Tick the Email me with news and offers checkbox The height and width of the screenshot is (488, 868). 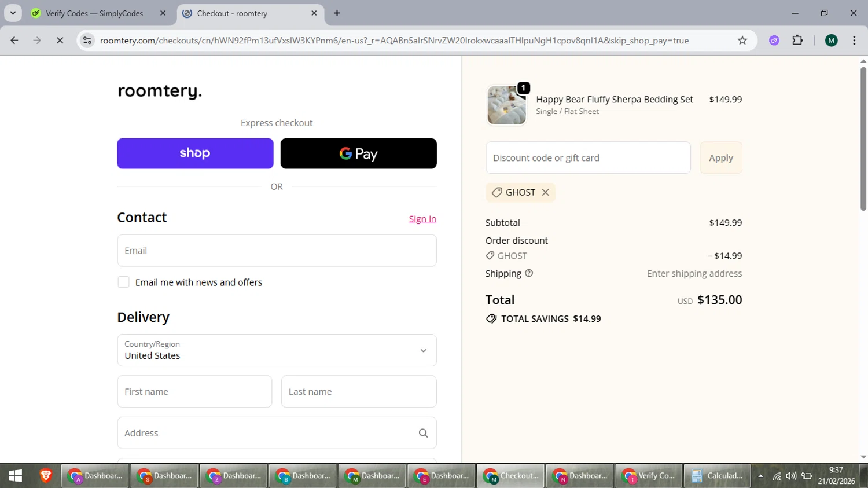pyautogui.click(x=123, y=282)
